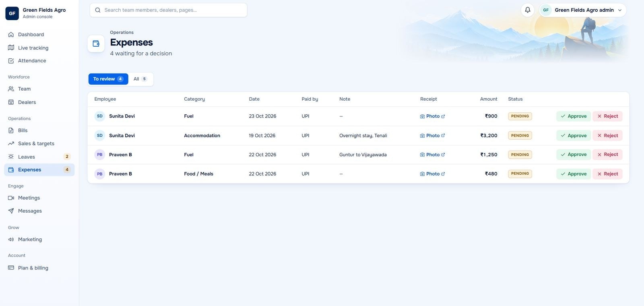
Task: Click the Expenses wallet icon beside the heading
Action: click(96, 43)
